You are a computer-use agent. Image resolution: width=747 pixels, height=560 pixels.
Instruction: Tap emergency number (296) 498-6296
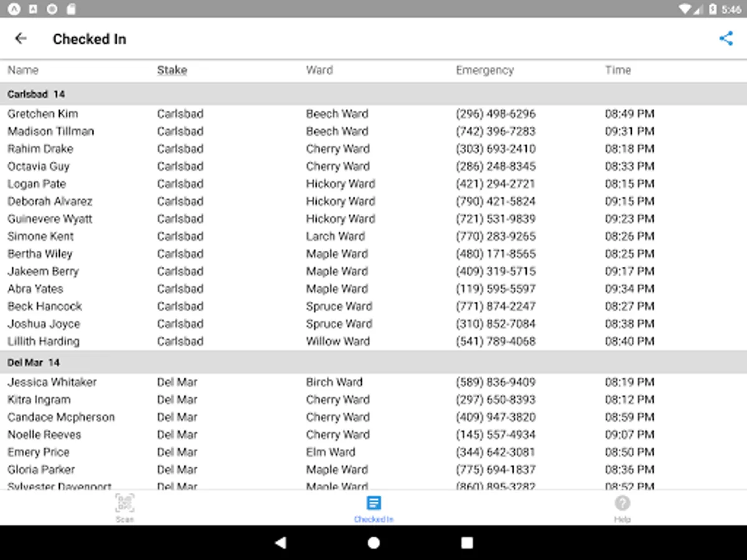[x=496, y=114]
